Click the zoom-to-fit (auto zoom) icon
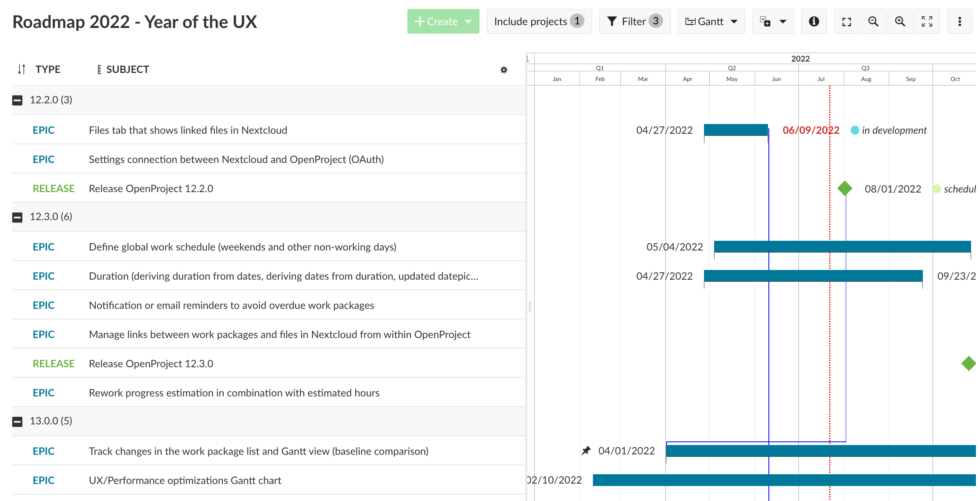980x501 pixels. (x=846, y=21)
